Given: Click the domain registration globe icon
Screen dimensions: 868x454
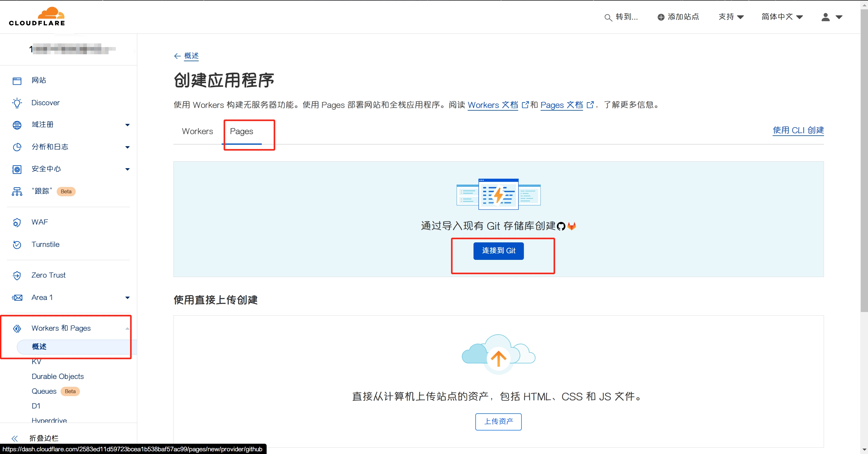Looking at the screenshot, I should click(x=17, y=125).
